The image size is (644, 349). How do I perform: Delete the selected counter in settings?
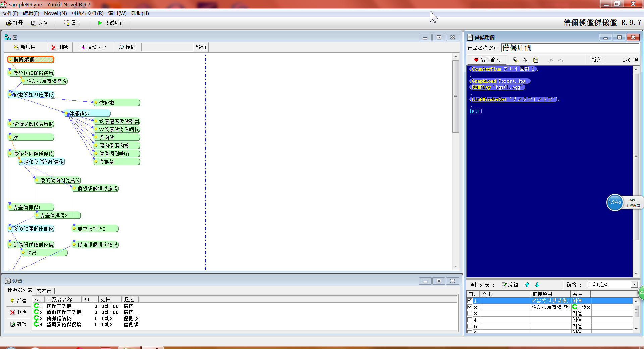tap(18, 312)
